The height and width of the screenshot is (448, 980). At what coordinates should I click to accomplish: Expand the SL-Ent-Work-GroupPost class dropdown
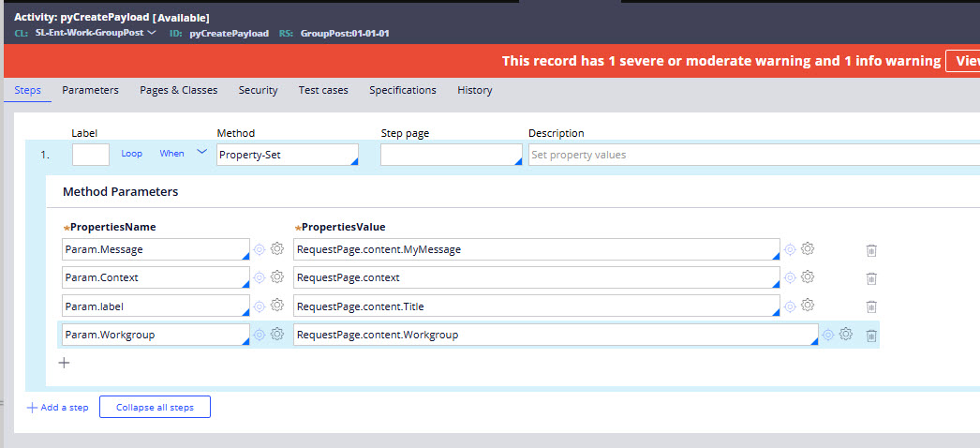(x=151, y=33)
